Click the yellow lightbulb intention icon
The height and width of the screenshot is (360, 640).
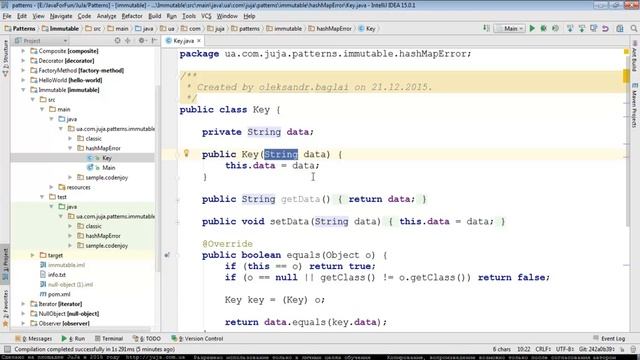click(186, 153)
